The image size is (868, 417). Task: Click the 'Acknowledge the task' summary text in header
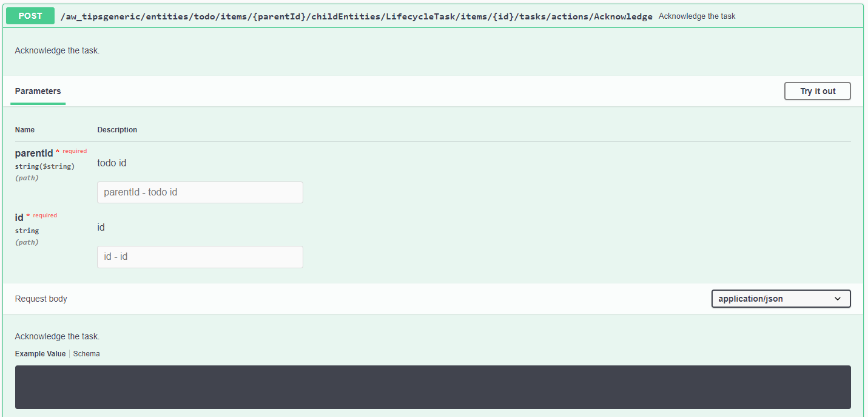click(697, 16)
